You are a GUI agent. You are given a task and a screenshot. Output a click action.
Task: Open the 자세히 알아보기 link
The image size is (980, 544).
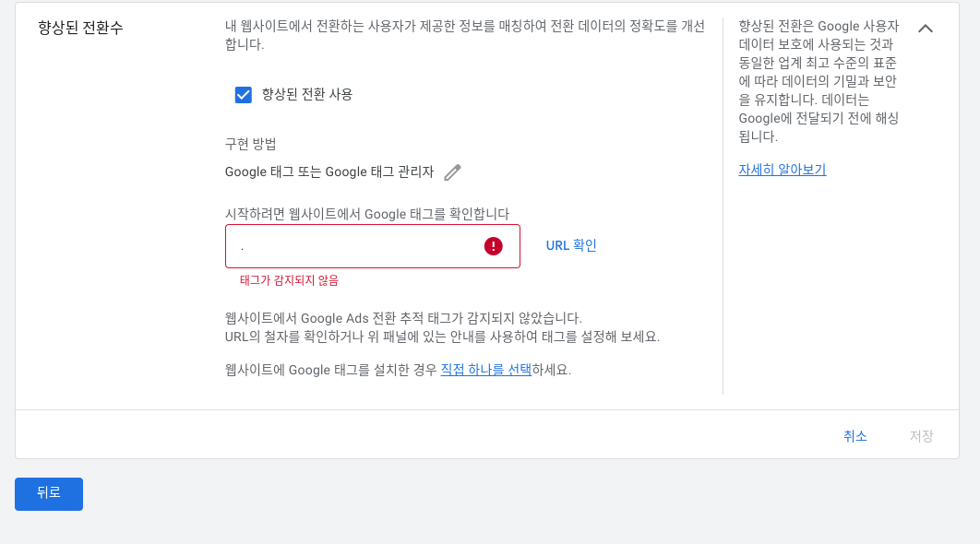coord(782,170)
